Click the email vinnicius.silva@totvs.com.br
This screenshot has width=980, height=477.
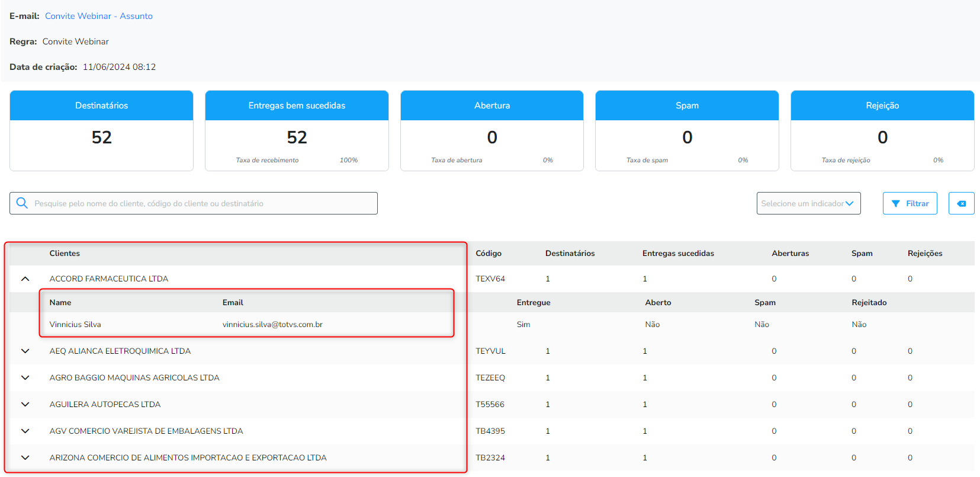click(272, 324)
